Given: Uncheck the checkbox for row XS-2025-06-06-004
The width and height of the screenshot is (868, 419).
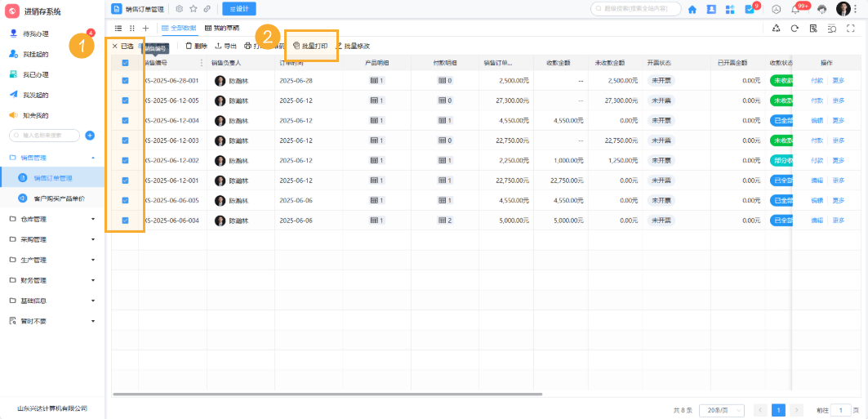Looking at the screenshot, I should 125,221.
